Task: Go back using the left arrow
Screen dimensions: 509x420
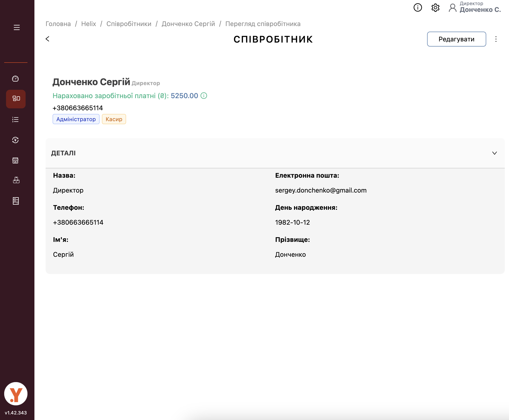Action: coord(47,39)
